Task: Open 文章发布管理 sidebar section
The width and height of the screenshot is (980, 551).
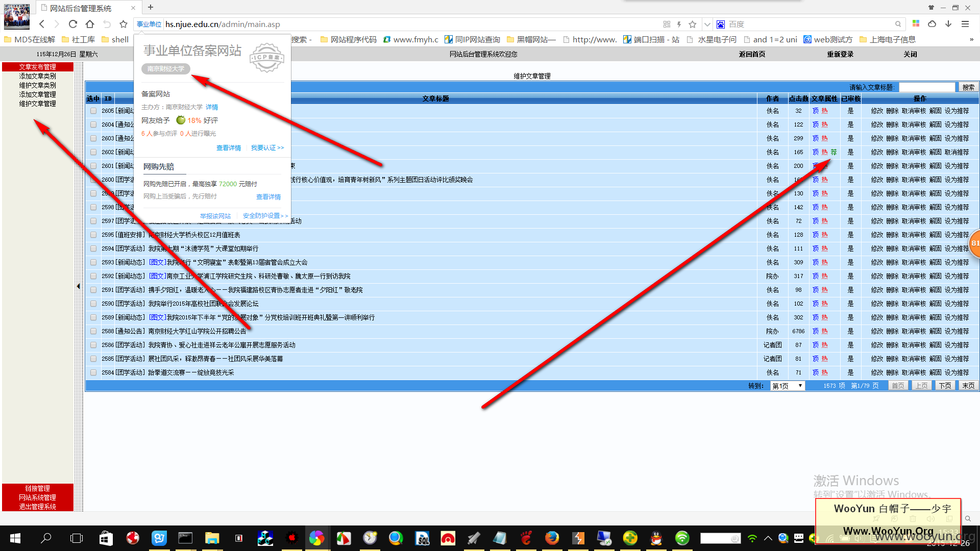Action: point(38,67)
